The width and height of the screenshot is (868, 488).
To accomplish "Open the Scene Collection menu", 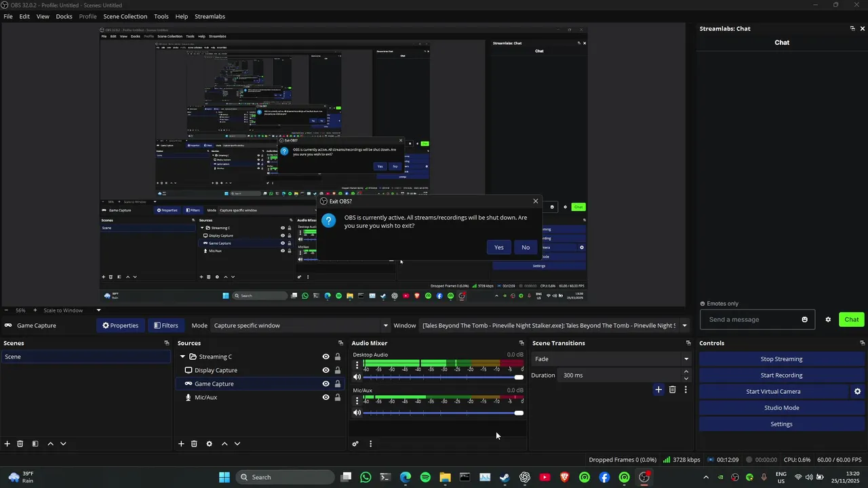I will [125, 16].
